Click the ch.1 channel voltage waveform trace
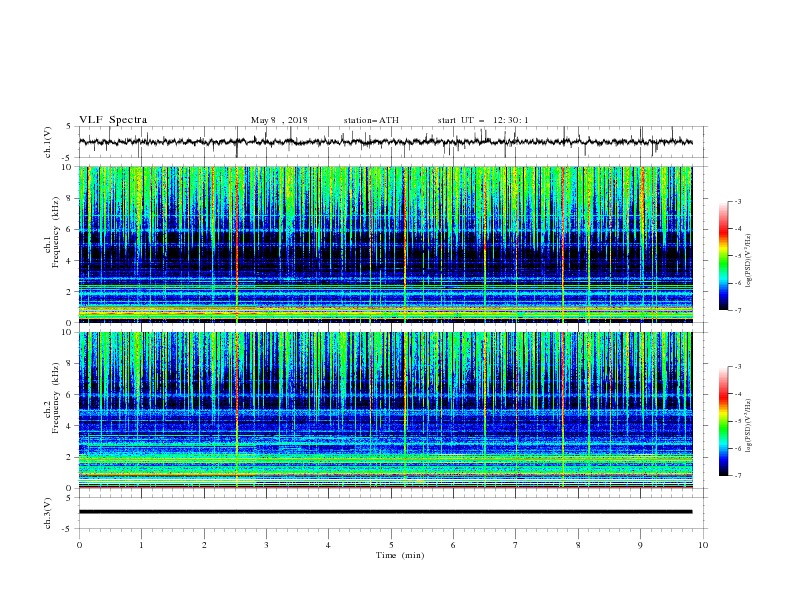This screenshot has height=612, width=792. pos(385,142)
